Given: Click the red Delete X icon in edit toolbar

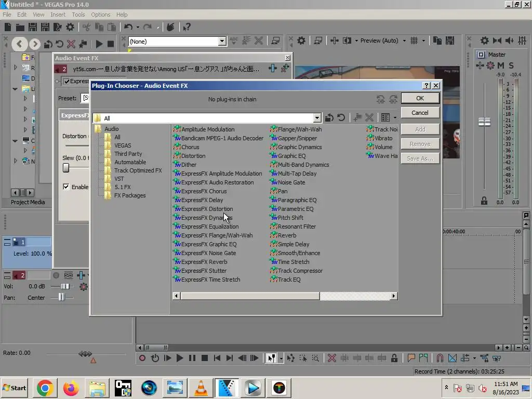Looking at the screenshot, I should (x=332, y=358).
